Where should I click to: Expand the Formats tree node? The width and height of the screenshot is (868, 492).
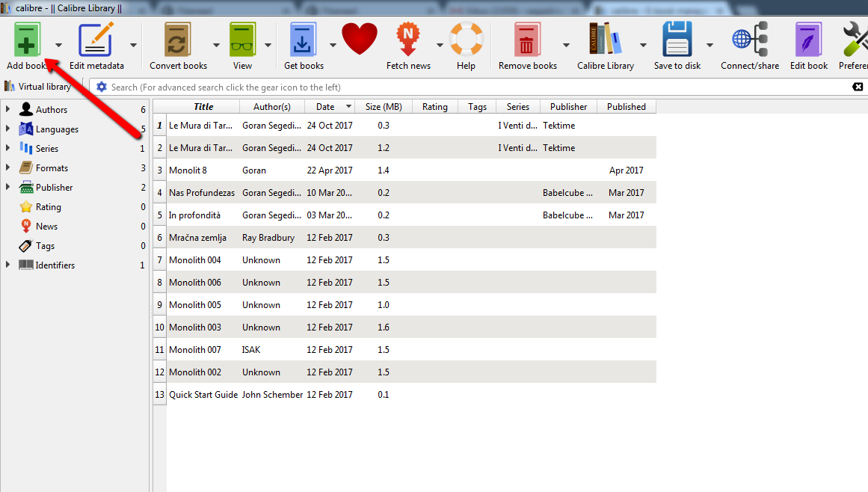[x=7, y=167]
